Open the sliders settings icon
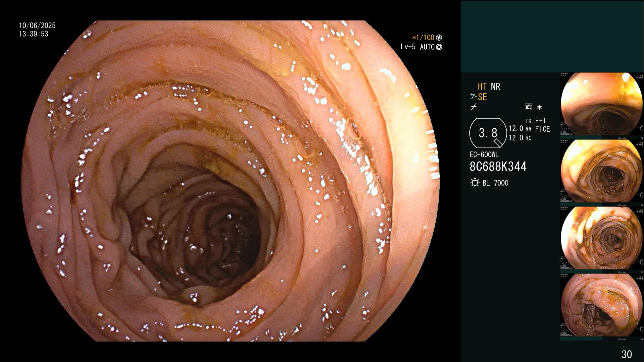644x362 pixels. [x=528, y=107]
